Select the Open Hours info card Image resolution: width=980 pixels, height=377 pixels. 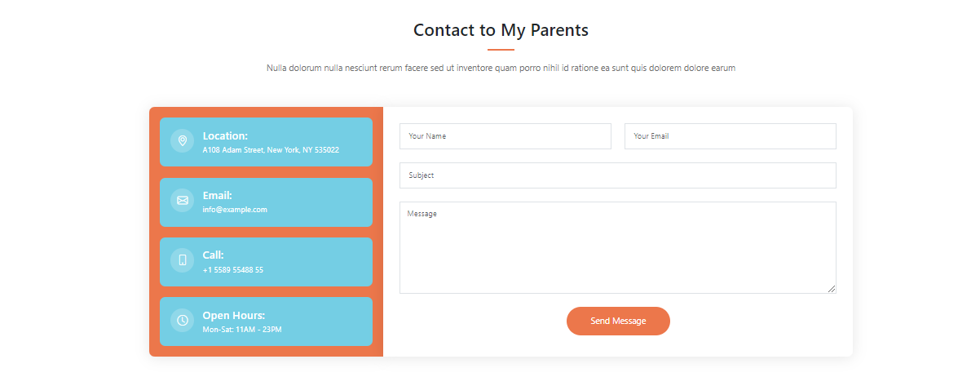266,322
